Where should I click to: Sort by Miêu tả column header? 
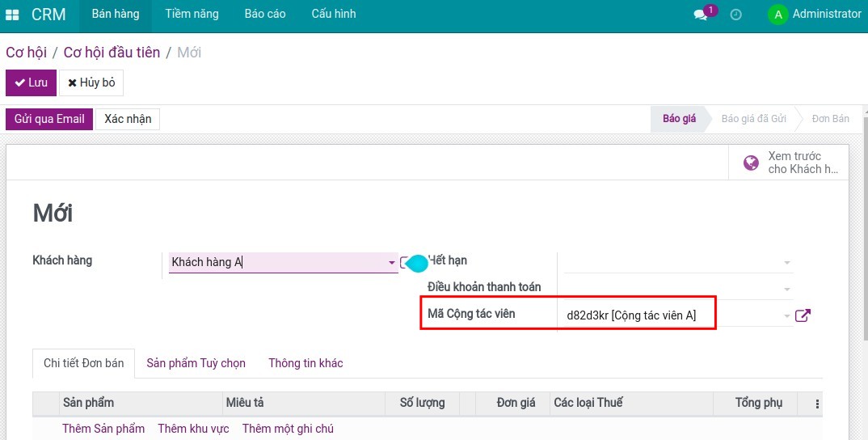(303, 403)
